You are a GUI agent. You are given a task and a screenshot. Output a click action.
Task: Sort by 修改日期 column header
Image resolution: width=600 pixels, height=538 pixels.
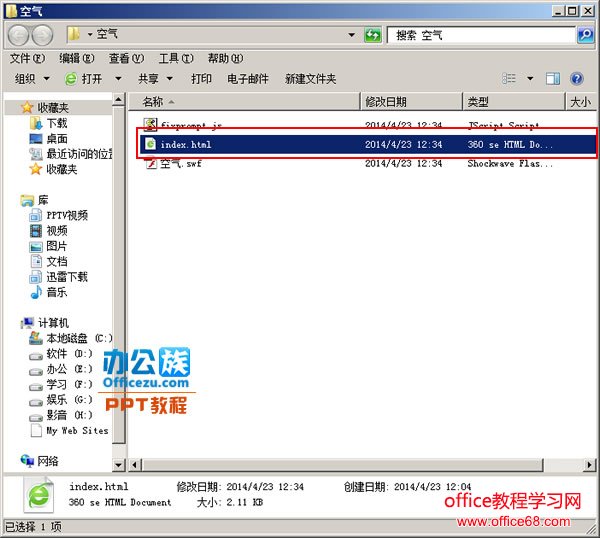(412, 102)
